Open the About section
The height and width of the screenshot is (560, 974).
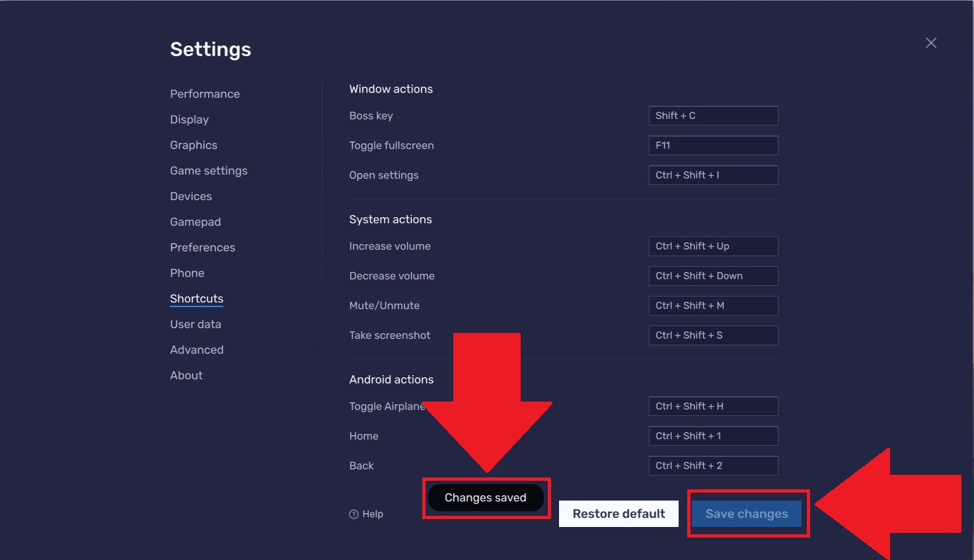coord(186,375)
